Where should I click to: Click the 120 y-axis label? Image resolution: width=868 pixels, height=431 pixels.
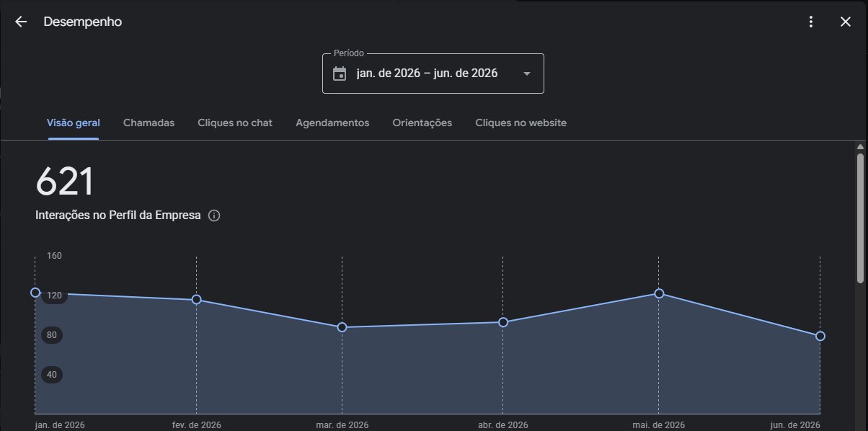[x=54, y=296]
